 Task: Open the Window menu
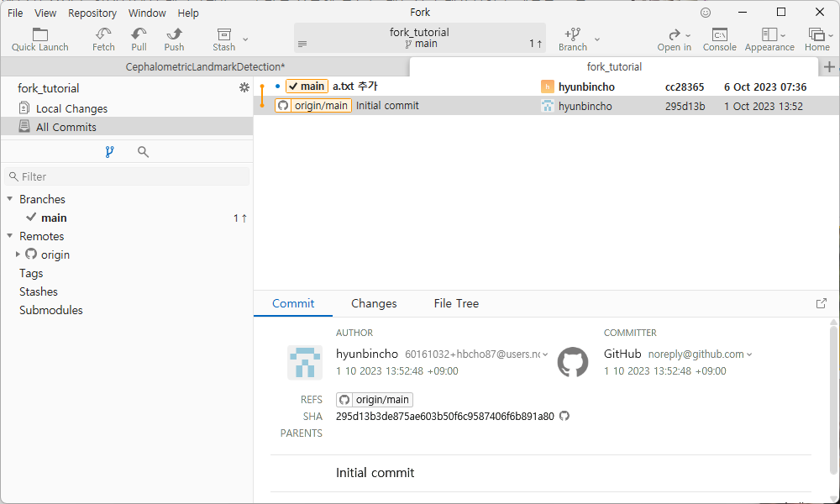[147, 13]
